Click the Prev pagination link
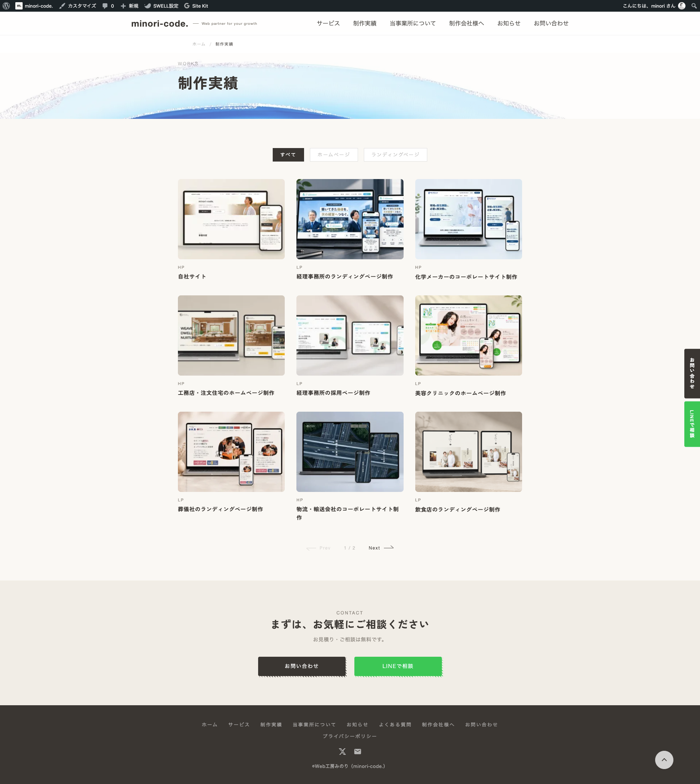700x784 pixels. (x=318, y=548)
